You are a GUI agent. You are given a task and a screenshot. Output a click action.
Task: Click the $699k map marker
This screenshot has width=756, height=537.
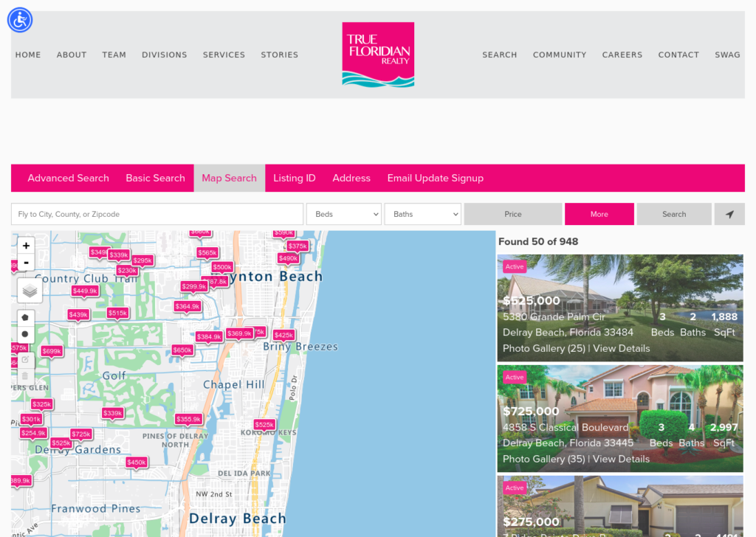coord(52,352)
